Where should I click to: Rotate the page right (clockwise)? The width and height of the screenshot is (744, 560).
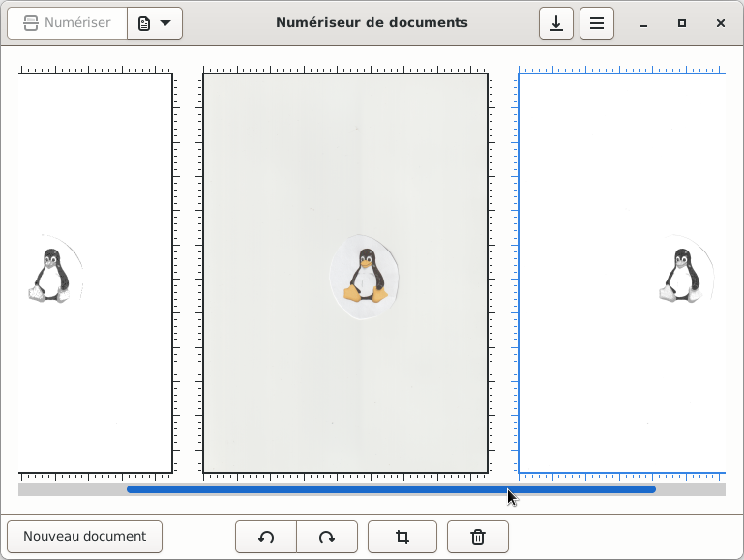(327, 537)
